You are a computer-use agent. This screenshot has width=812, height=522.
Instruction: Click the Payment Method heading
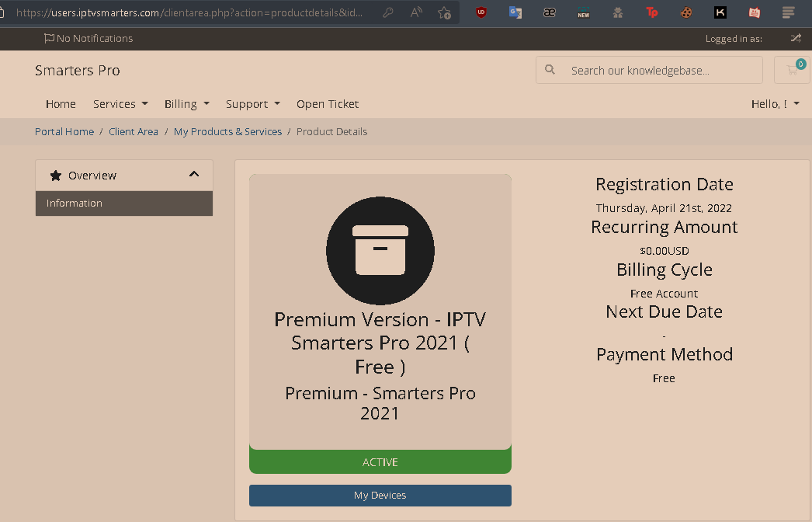(665, 354)
